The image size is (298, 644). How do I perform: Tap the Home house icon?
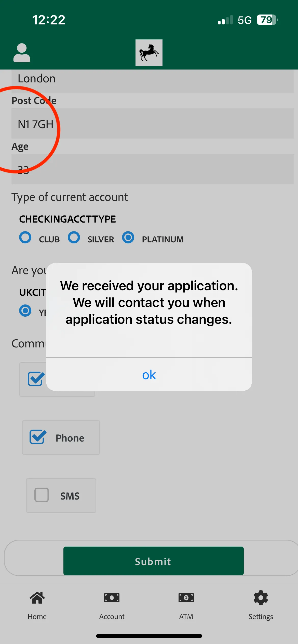click(x=37, y=598)
